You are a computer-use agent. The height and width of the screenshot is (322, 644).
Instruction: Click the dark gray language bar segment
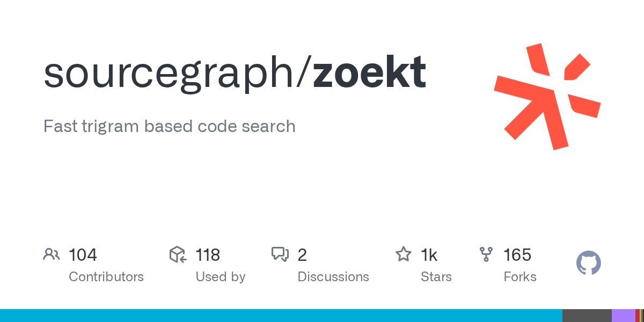coord(587,316)
